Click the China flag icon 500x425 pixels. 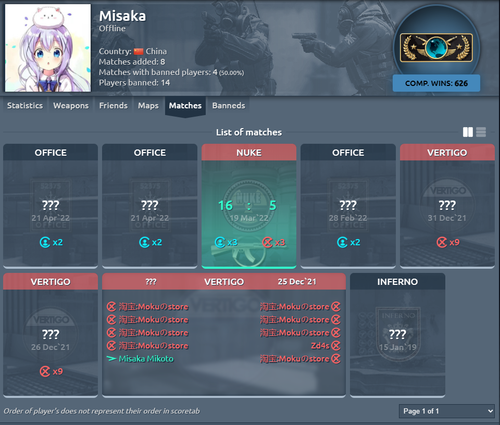coord(138,51)
